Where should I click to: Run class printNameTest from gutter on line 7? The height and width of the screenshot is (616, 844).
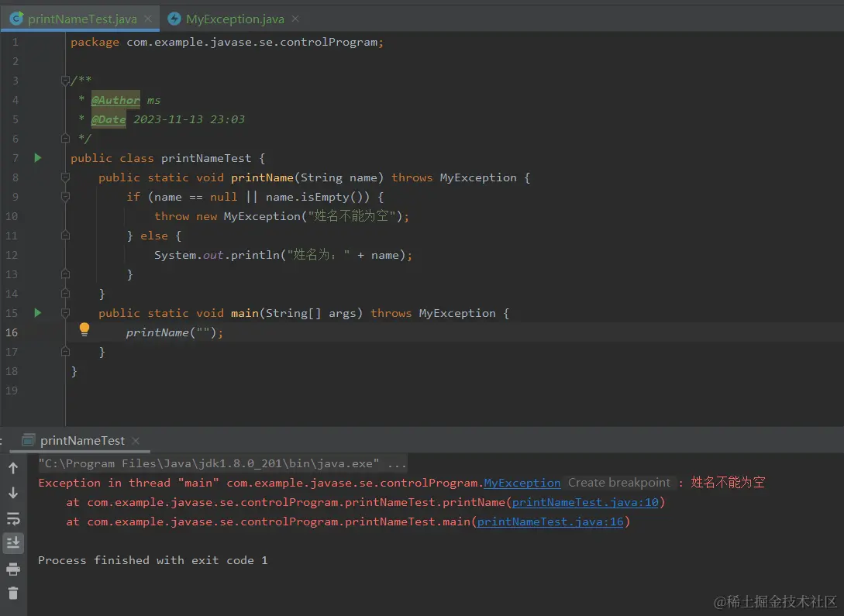pyautogui.click(x=38, y=157)
